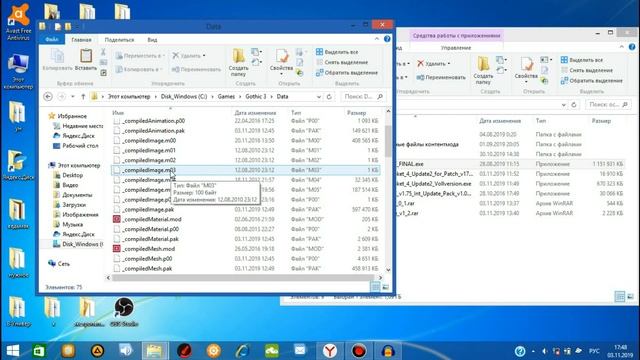Open the Копировать в dropdown in Data window
The image size is (640, 360).
point(138,69)
